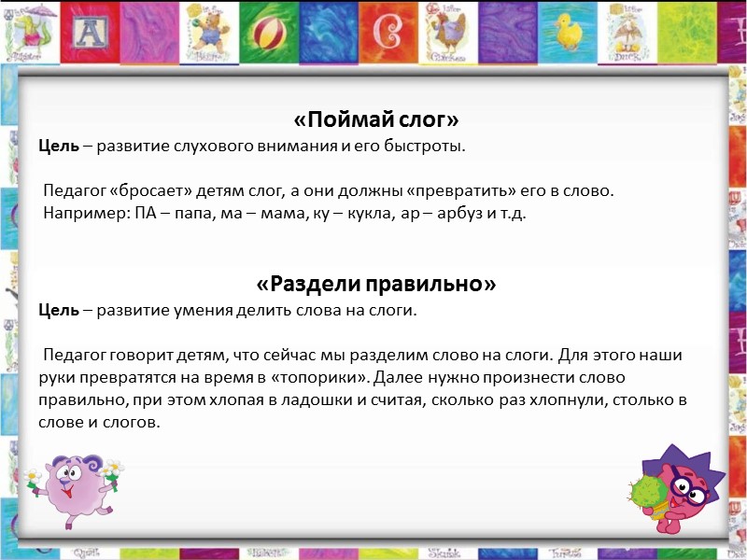The height and width of the screenshot is (560, 747).
Task: Click the letter A block picture
Action: point(90,33)
